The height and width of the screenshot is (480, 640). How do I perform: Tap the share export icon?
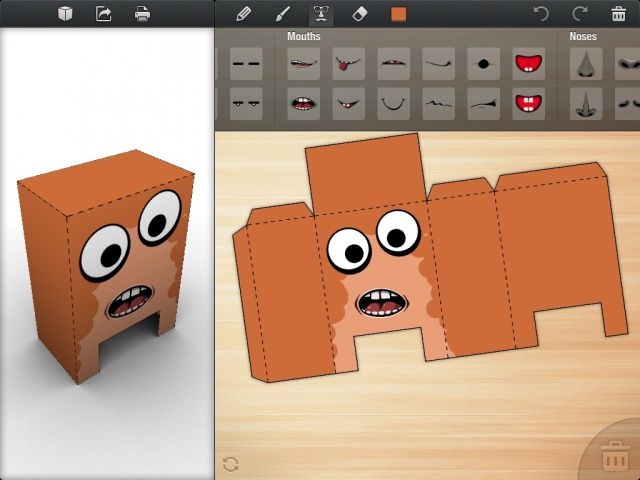(x=103, y=14)
